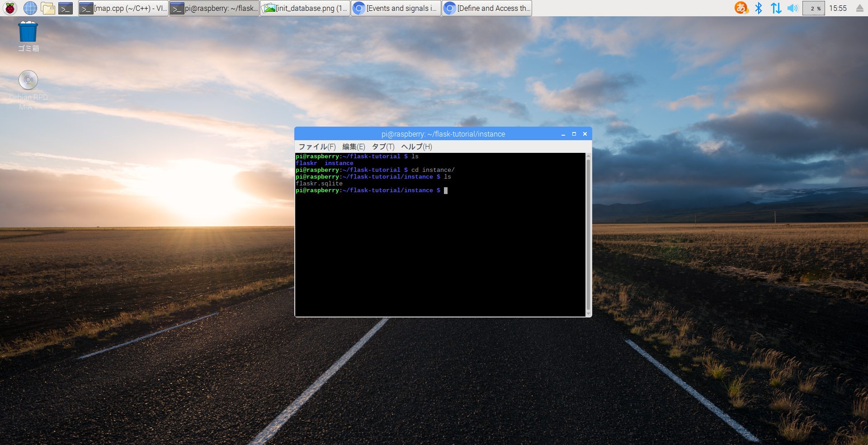The height and width of the screenshot is (445, 868).
Task: Open the ファイル(F) menu in terminal
Action: coord(317,147)
